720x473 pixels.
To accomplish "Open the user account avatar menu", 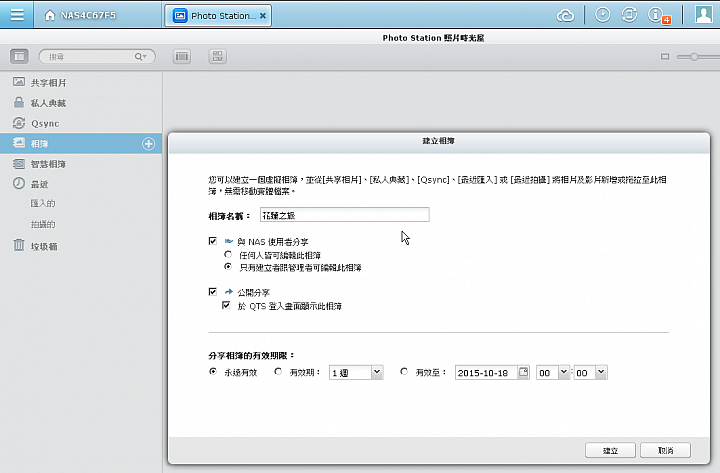I will click(703, 15).
